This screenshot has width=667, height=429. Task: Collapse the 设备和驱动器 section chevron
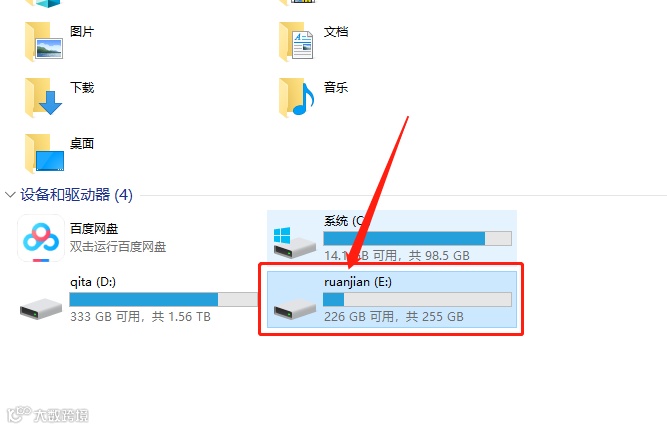[x=10, y=195]
